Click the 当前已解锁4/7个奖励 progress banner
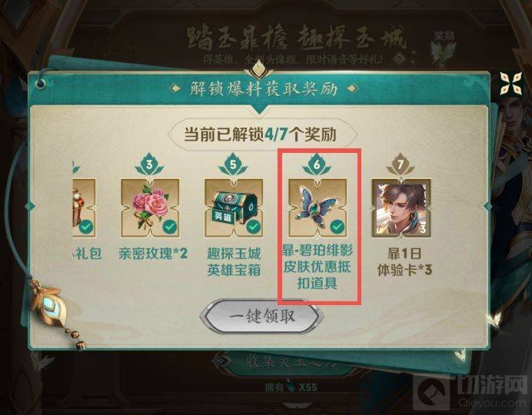The width and height of the screenshot is (532, 415). (x=261, y=134)
